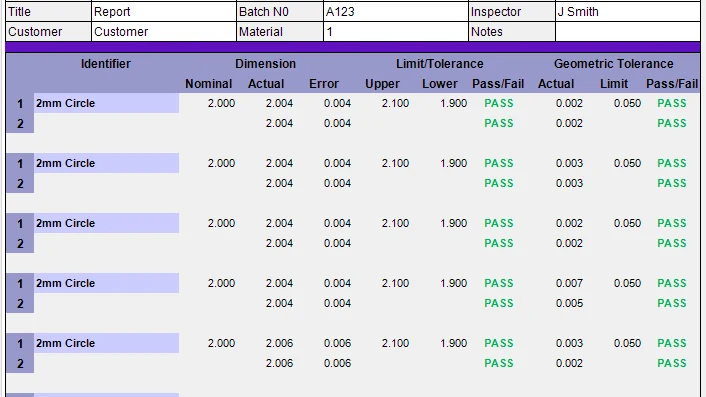
Task: Click the "Notes" label cell
Action: [512, 32]
